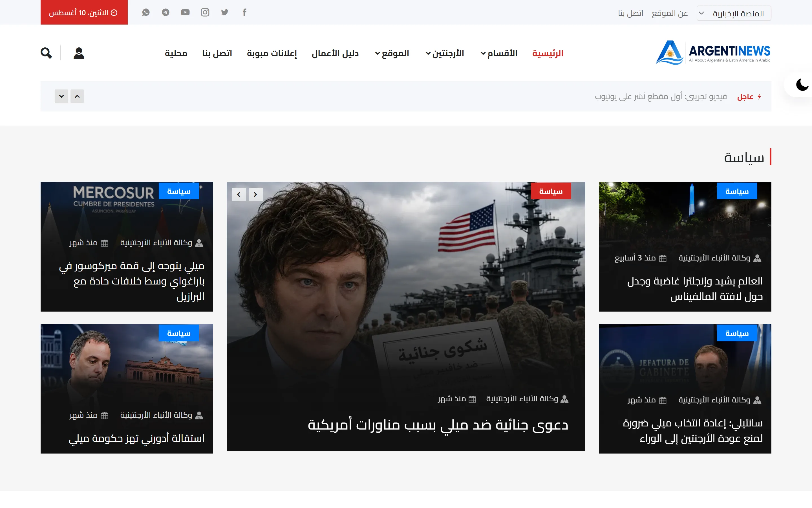Click the date الاثنين 10 أغسطس badge
This screenshot has height=508, width=812.
[x=84, y=12]
